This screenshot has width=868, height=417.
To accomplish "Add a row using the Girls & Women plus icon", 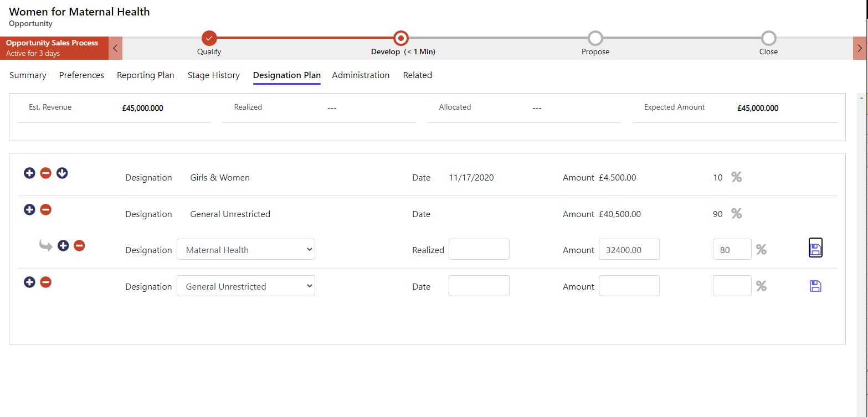I will coord(29,173).
